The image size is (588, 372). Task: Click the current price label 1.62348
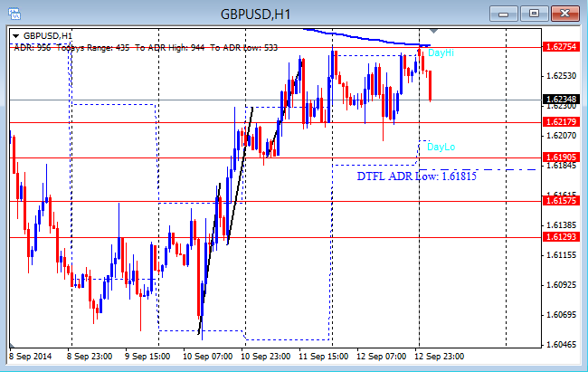[x=561, y=100]
